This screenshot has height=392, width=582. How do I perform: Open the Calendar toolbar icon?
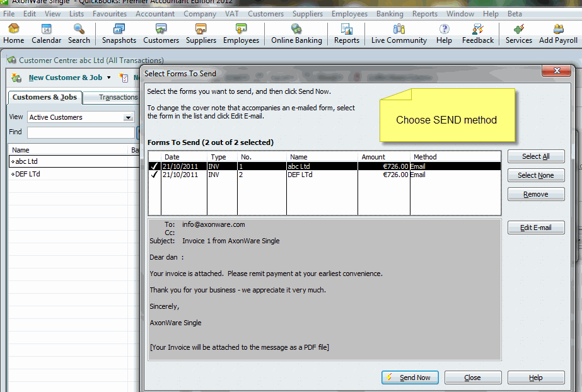pyautogui.click(x=46, y=29)
